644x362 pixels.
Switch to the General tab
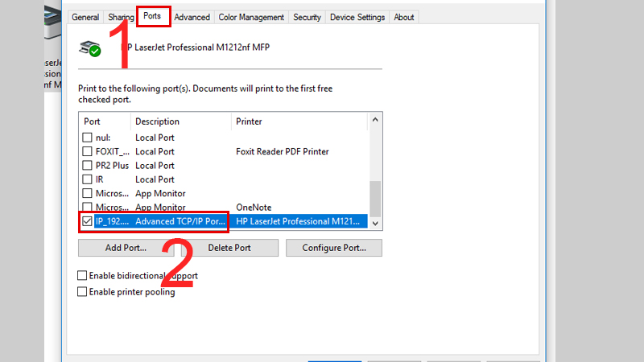pyautogui.click(x=85, y=17)
